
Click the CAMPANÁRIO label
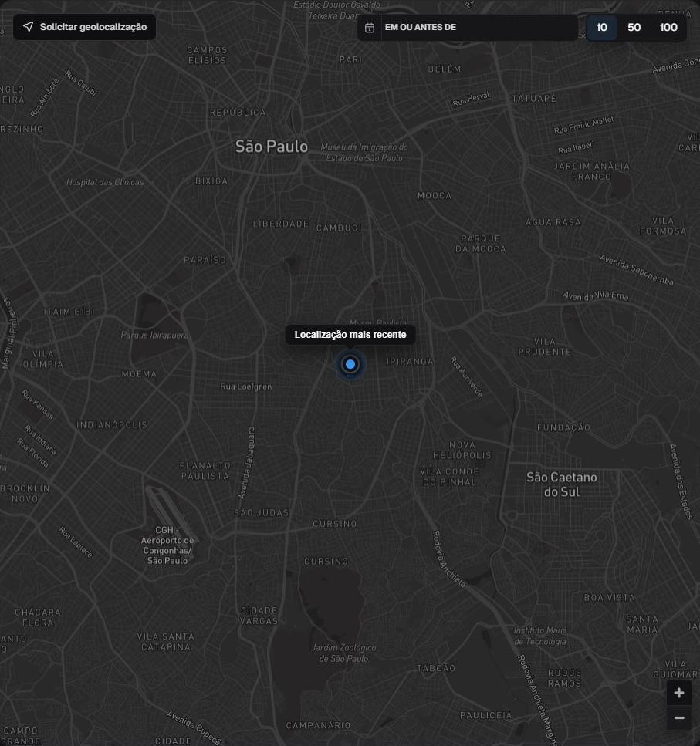[318, 725]
